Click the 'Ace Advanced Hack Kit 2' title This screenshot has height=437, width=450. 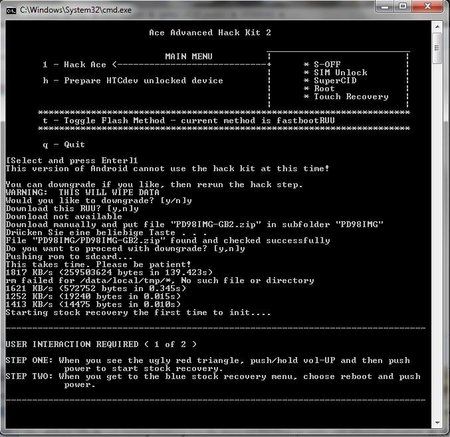click(x=210, y=33)
